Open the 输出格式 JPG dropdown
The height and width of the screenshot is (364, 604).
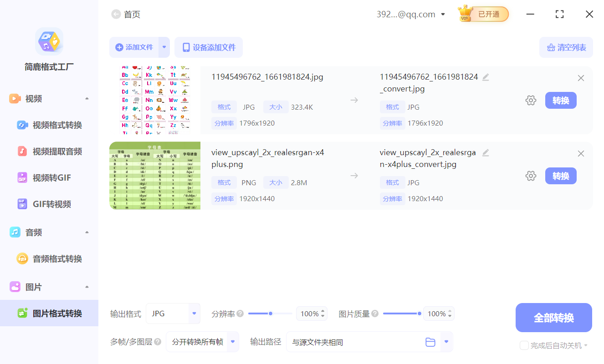tap(173, 313)
